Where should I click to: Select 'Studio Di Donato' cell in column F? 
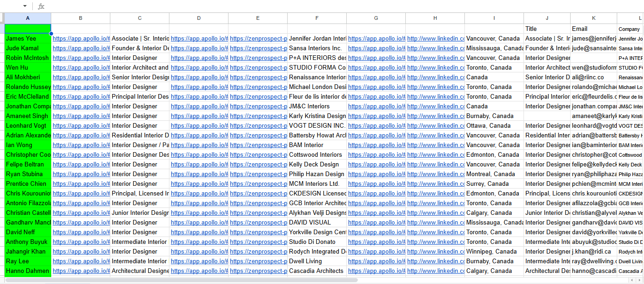(x=317, y=242)
